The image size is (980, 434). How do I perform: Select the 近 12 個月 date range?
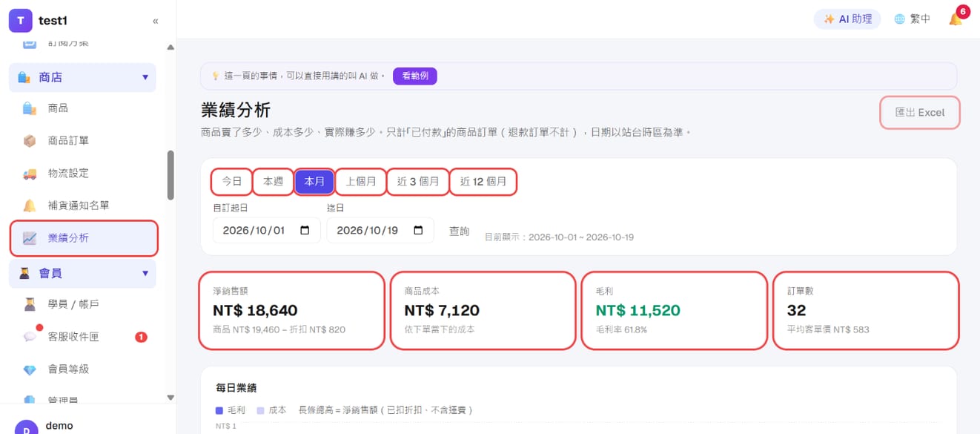483,181
